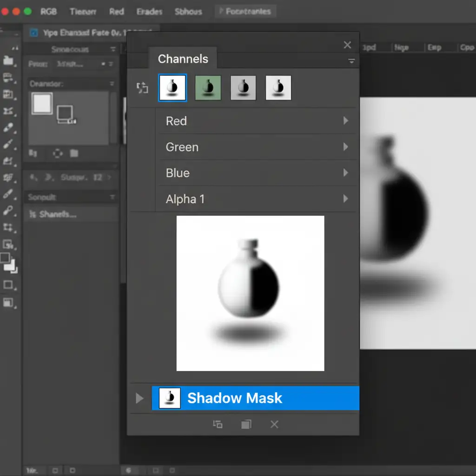Viewport: 476px width, 476px height.
Task: Click the foreground color swatch in toolbar
Action: [x=5, y=258]
